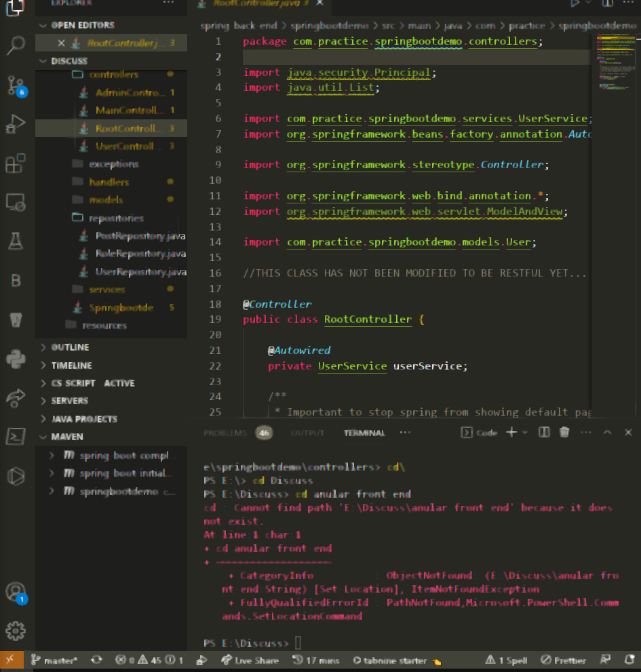Click the notifications bell in status bar

[629, 660]
